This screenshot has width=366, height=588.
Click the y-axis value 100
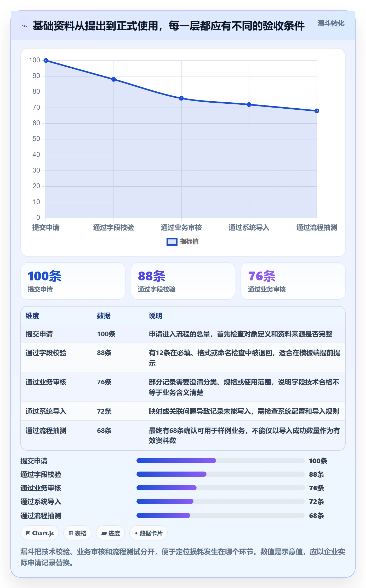pyautogui.click(x=35, y=60)
